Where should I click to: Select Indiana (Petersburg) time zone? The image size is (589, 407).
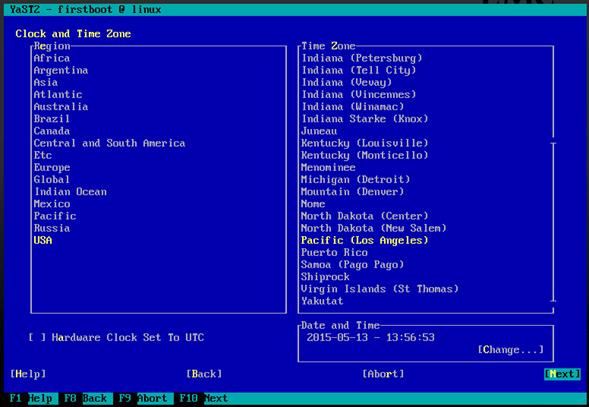pos(362,58)
